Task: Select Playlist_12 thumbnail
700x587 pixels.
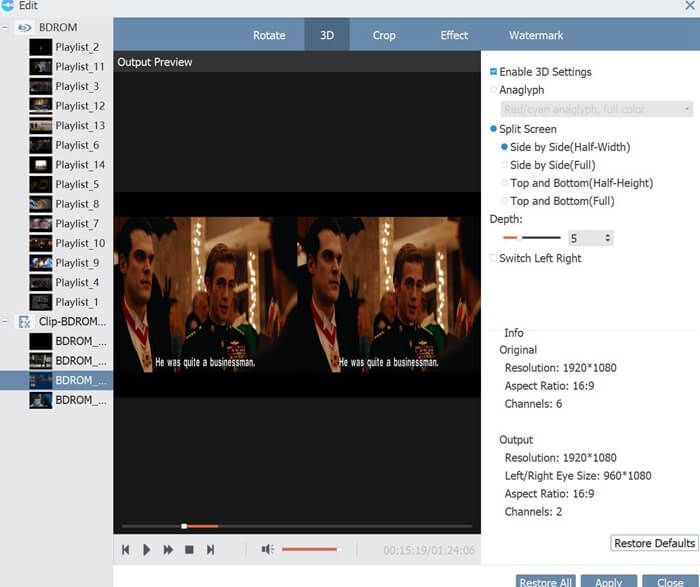Action: click(41, 106)
